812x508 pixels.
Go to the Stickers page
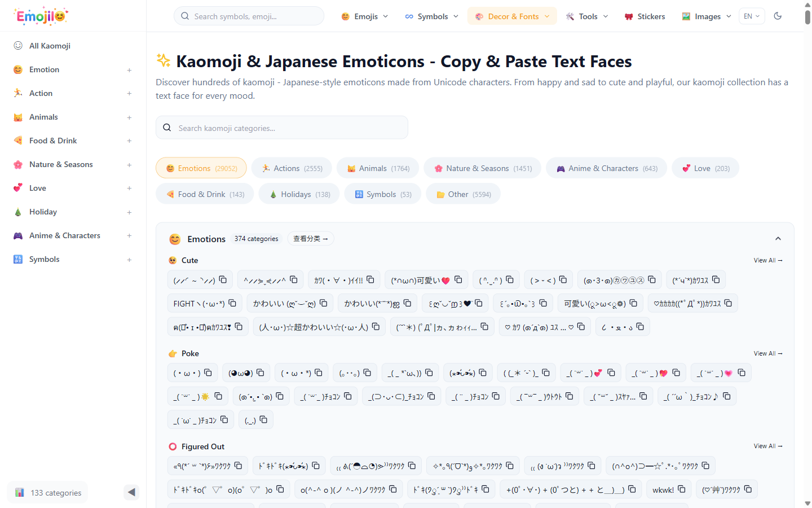click(x=645, y=16)
